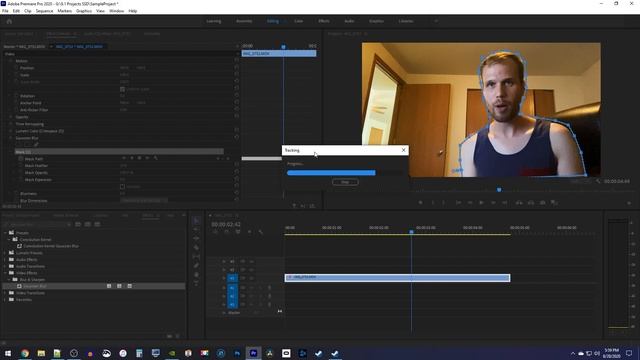Toggle Uniform Scale checkbox
Screen dimensions: 640x360
[122, 89]
